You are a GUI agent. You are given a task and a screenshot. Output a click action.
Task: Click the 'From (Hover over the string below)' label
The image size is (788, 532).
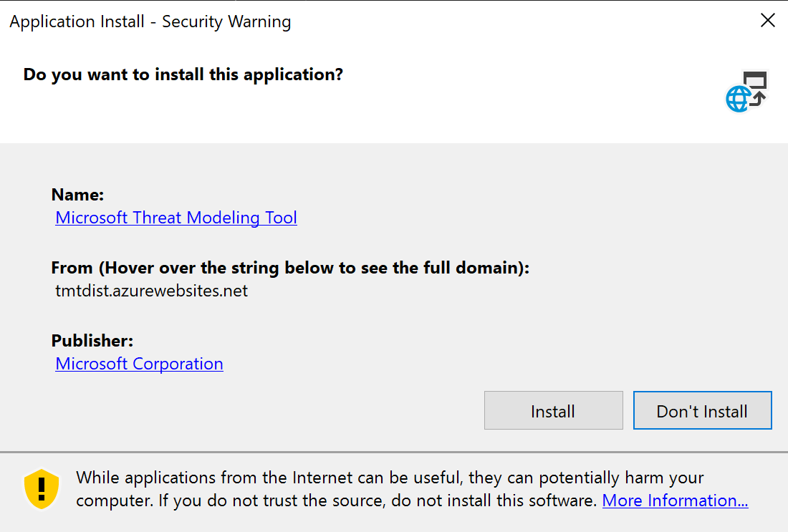[290, 268]
